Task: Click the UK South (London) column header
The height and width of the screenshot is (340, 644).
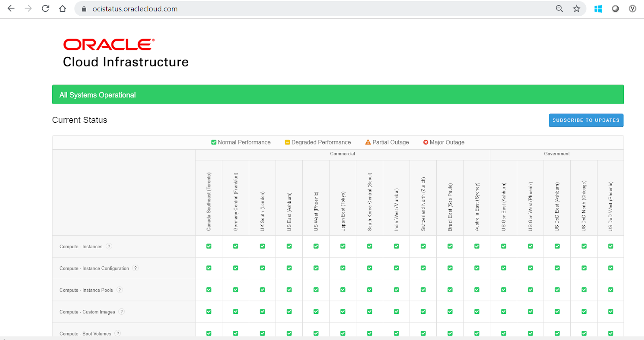Action: [262, 211]
